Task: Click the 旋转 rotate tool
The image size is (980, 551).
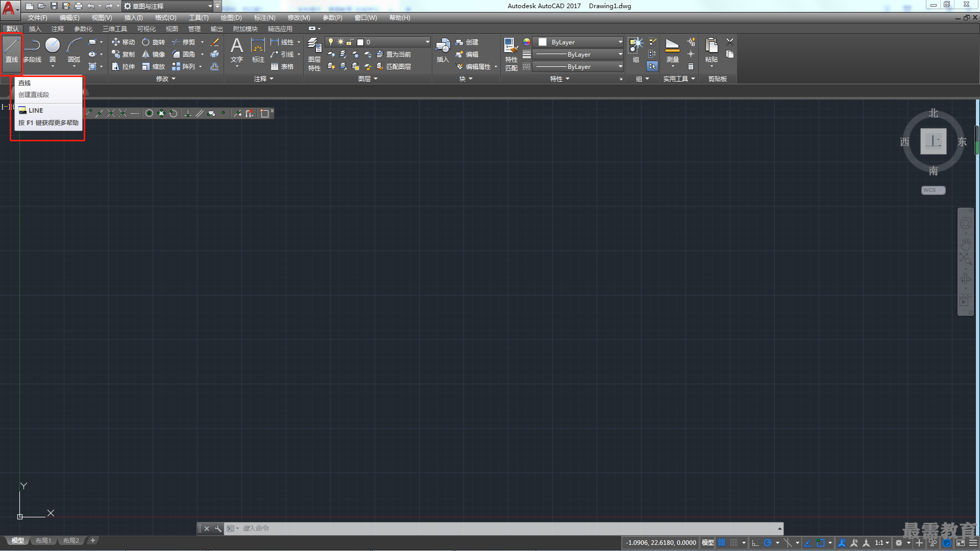Action: [153, 42]
